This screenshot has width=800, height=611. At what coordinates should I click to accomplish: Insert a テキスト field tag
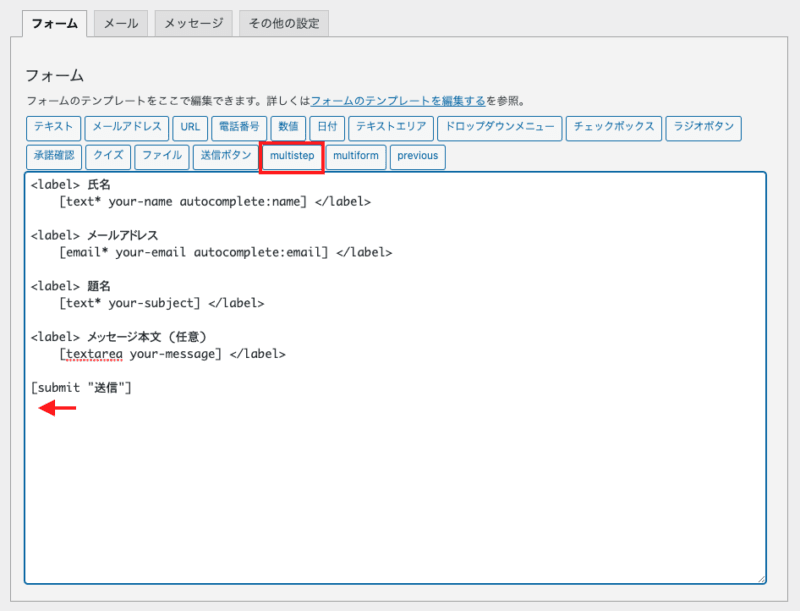pyautogui.click(x=52, y=127)
